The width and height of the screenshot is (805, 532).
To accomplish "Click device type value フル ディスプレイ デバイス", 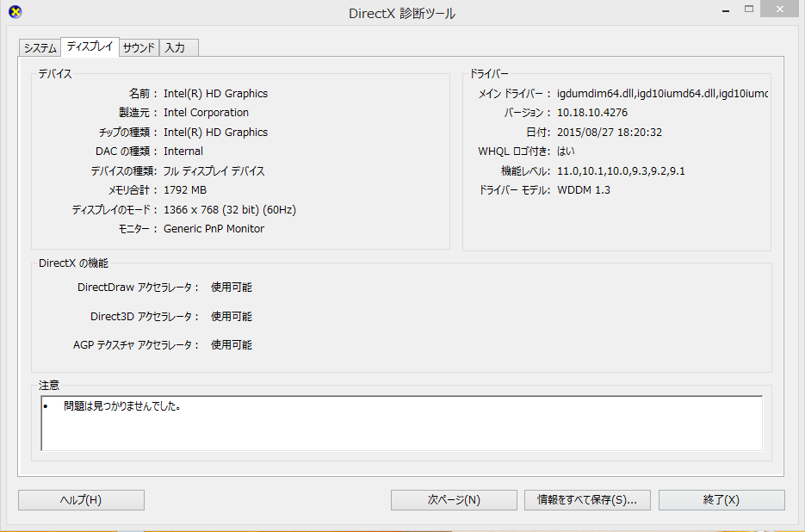I will click(x=214, y=170).
